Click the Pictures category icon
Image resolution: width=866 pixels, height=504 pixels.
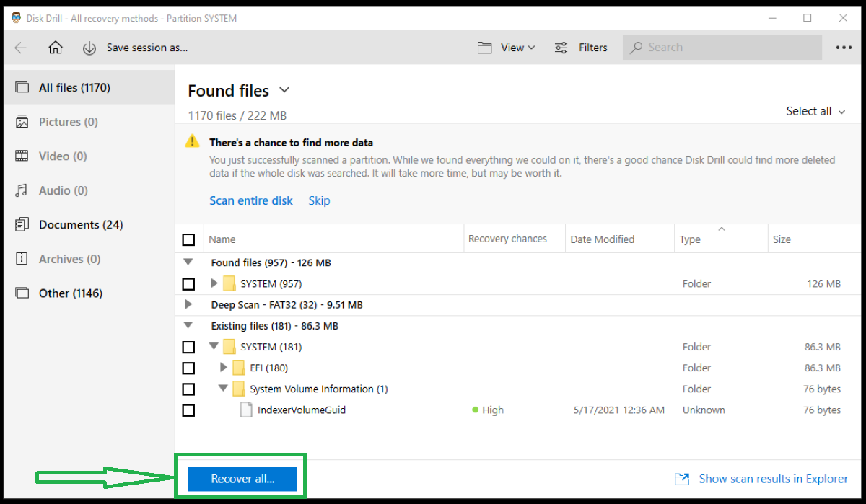22,122
